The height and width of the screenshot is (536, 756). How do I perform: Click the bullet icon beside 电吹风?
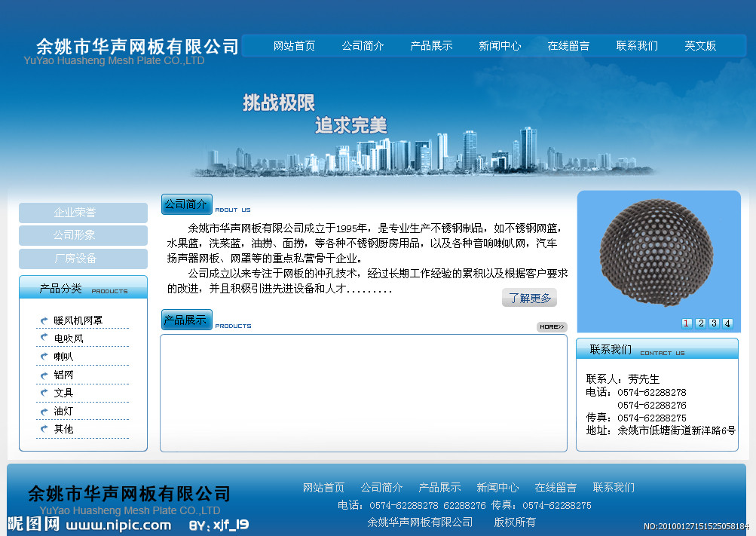[44, 338]
